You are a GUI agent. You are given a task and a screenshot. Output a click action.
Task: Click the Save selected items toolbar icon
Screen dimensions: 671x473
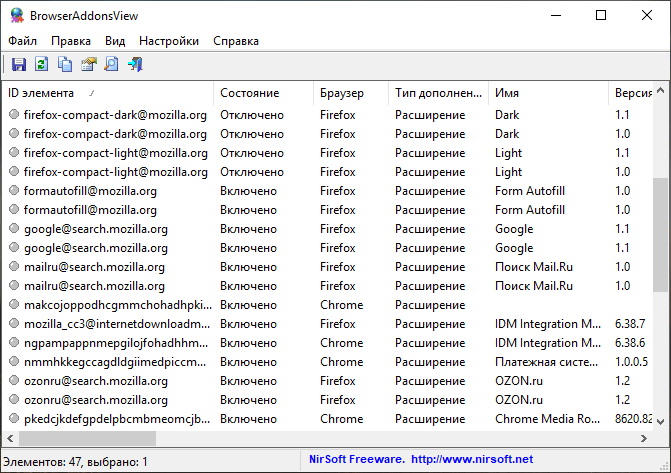19,64
